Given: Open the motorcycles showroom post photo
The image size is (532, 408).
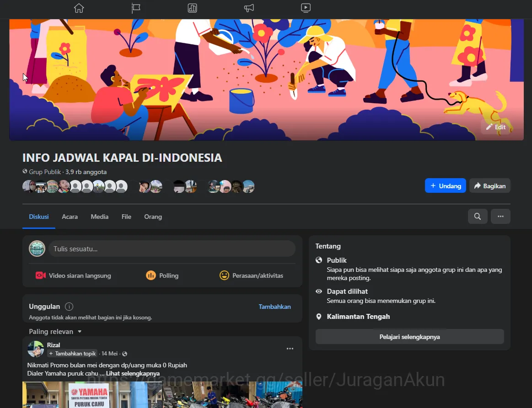Looking at the screenshot, I should (x=232, y=395).
